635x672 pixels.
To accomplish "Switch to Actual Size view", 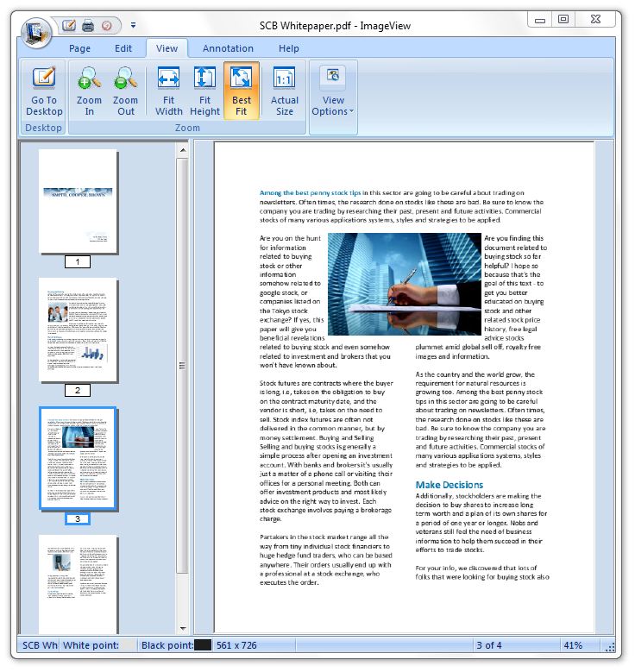I will pos(284,91).
